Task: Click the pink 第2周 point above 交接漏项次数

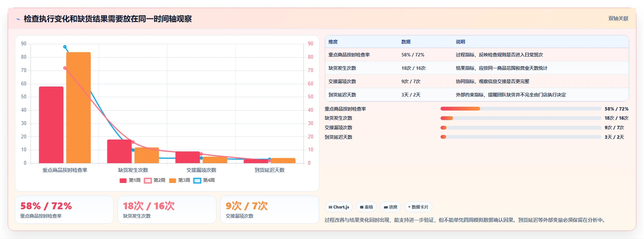Action: (x=201, y=154)
